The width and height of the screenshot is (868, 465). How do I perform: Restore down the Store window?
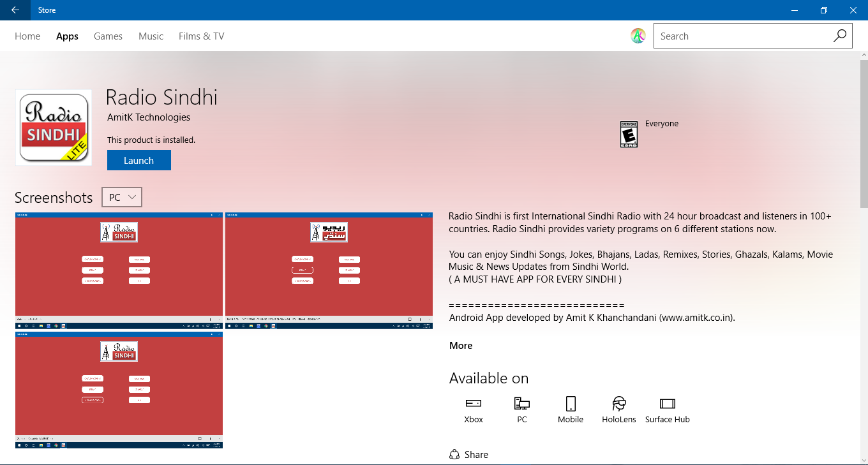(824, 10)
